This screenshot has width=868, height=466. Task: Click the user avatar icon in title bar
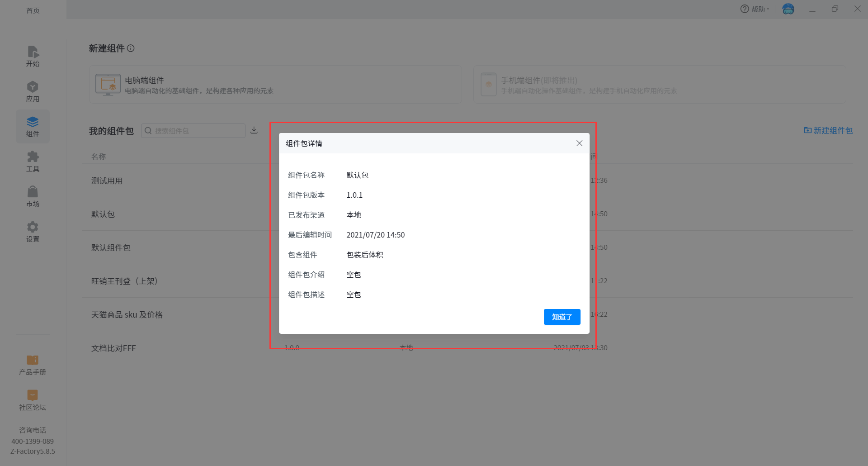(788, 9)
